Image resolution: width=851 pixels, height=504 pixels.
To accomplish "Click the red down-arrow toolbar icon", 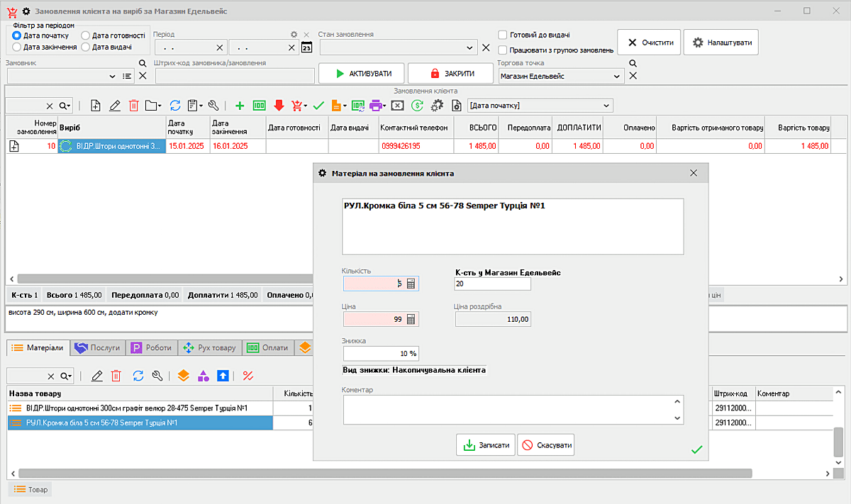I will click(x=279, y=106).
